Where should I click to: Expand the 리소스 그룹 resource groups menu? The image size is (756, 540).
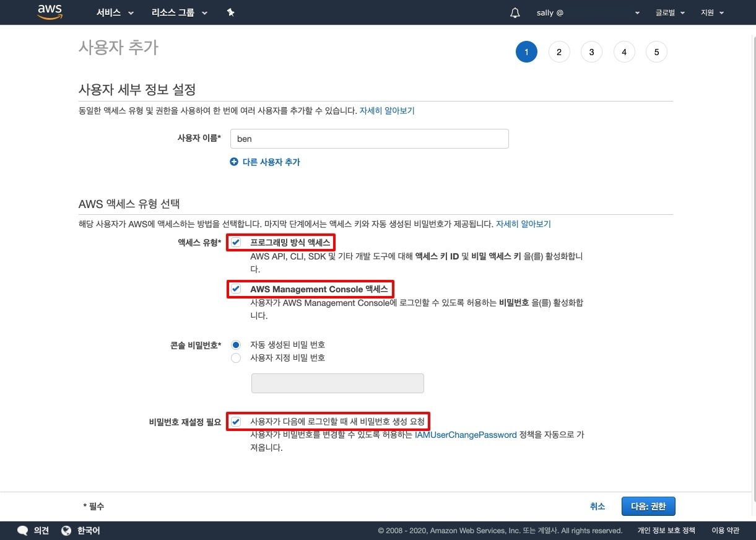[180, 13]
